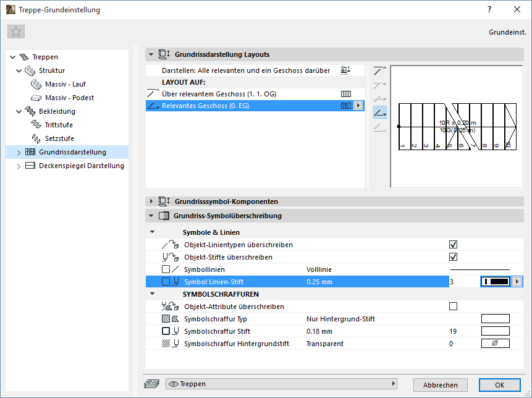Image resolution: width=532 pixels, height=398 pixels.
Task: Collapse Grundrissdarstellung Layouts panel
Action: (151, 54)
